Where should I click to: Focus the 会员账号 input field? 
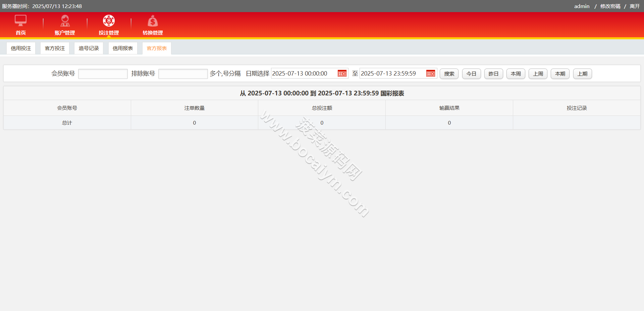tap(103, 74)
